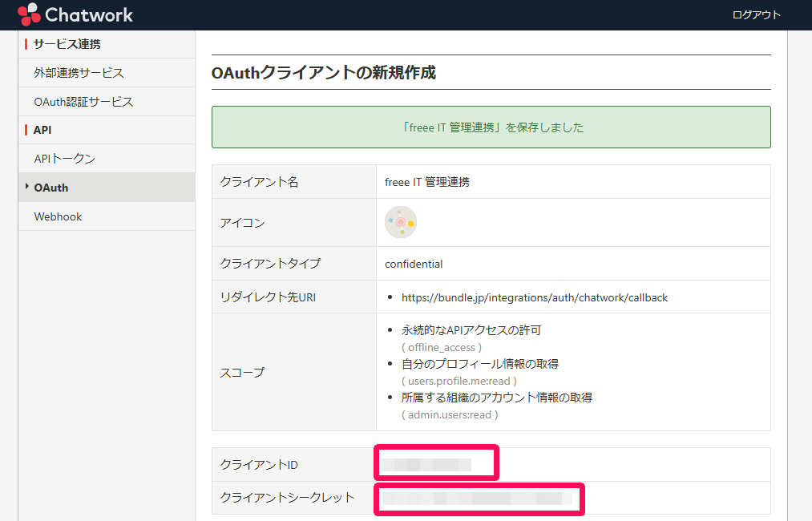Click the 所属する組織のアカウント情報の取得 scope entry
812x521 pixels.
pos(497,398)
